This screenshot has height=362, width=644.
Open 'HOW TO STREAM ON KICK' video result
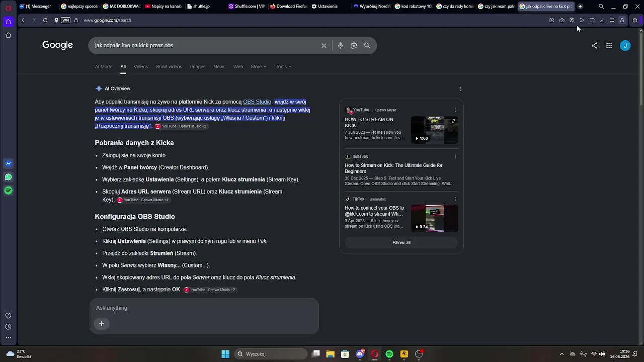369,123
